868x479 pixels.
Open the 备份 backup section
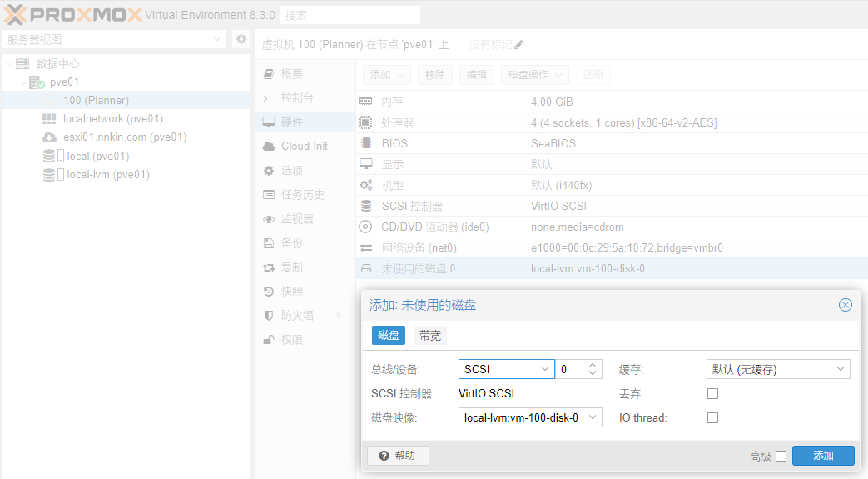(291, 243)
